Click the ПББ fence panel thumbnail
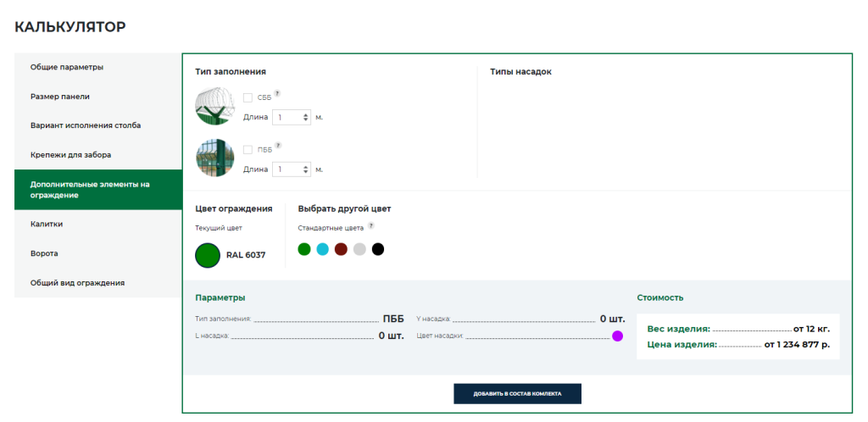The height and width of the screenshot is (422, 868). (214, 158)
